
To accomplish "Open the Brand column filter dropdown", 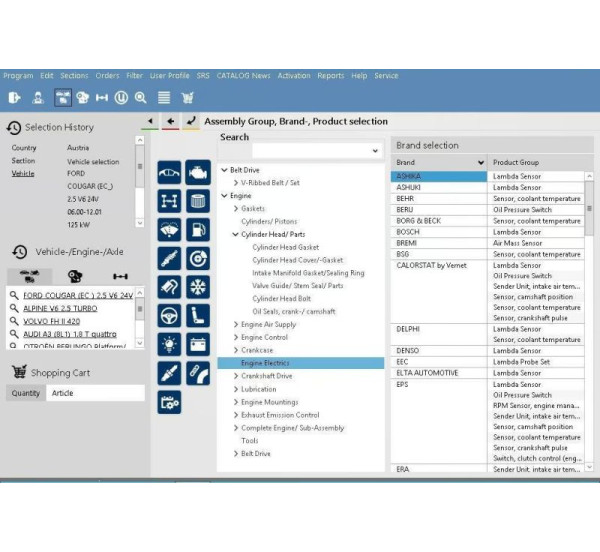I will tap(481, 162).
